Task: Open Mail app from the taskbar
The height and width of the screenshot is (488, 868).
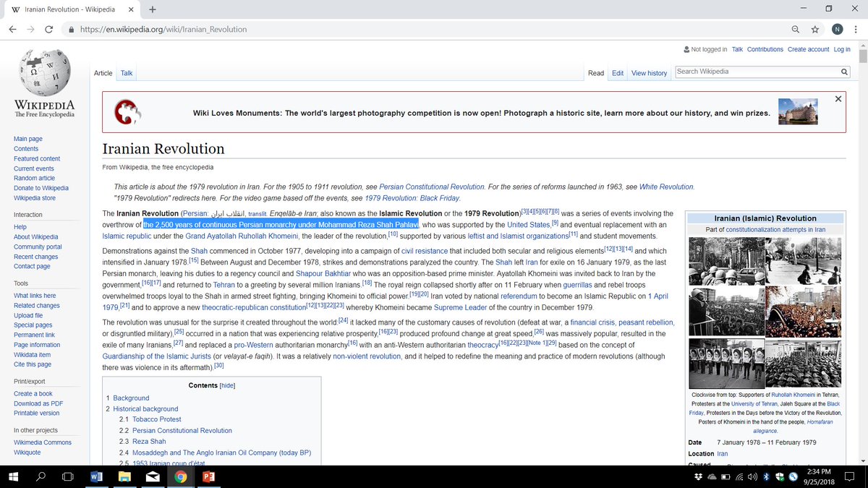Action: pos(153,476)
